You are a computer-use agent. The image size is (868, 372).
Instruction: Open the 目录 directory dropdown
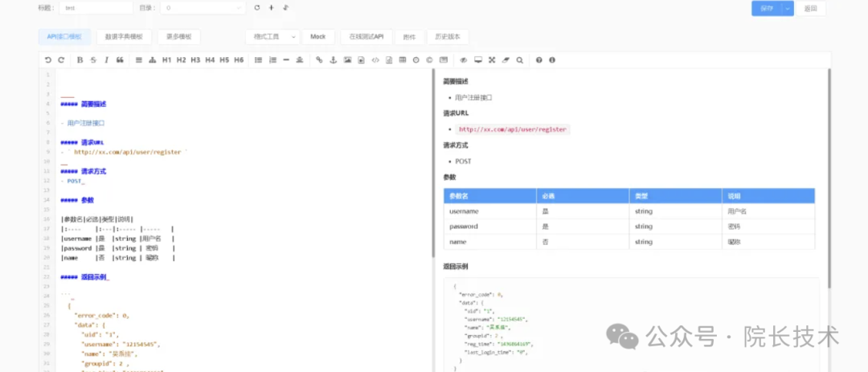[x=203, y=8]
